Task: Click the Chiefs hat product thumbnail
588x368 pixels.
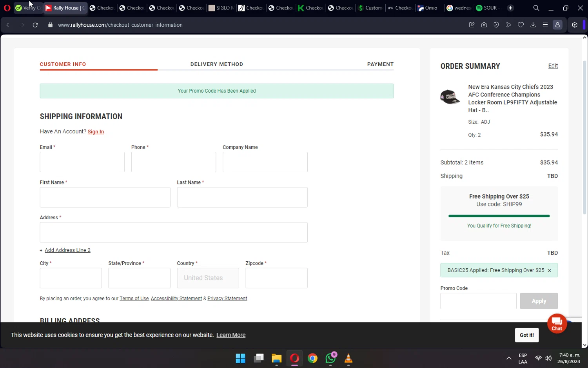Action: pos(450,97)
